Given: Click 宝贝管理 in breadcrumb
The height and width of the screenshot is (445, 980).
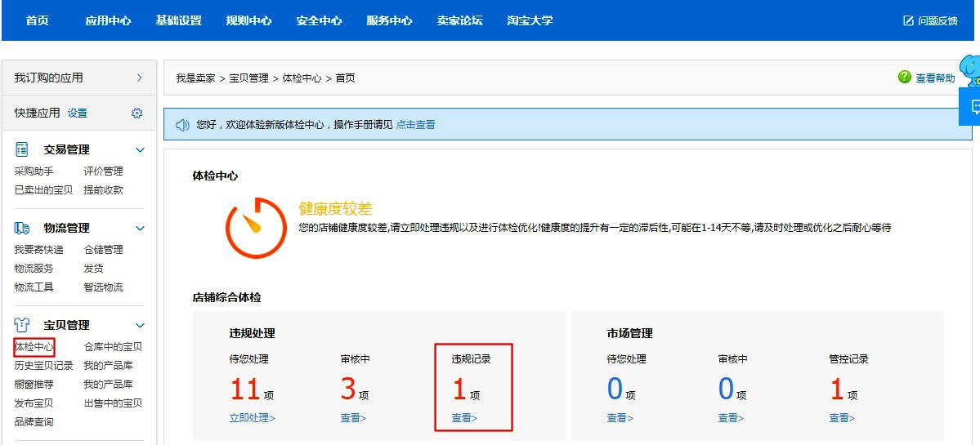Looking at the screenshot, I should coord(248,78).
